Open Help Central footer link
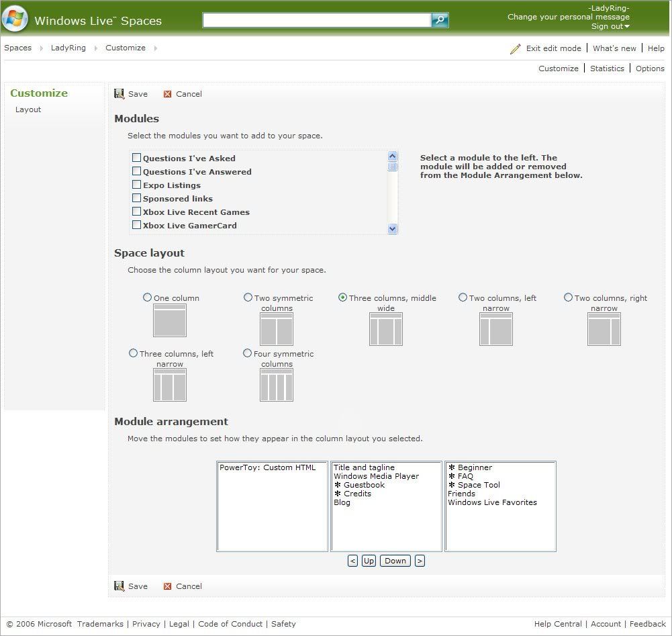Image resolution: width=672 pixels, height=636 pixels. tap(558, 623)
